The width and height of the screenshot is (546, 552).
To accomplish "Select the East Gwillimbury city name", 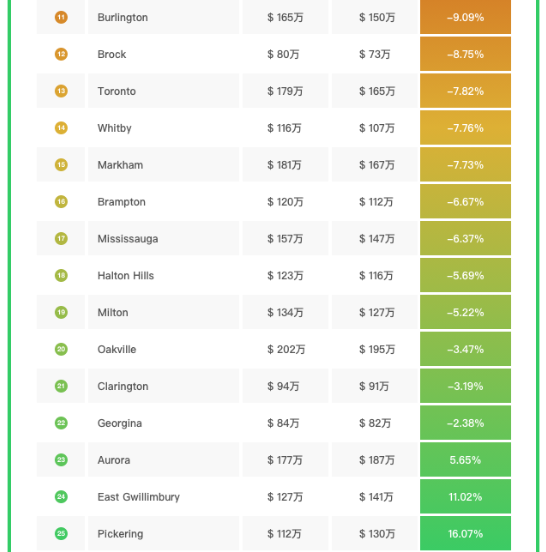I will pos(139,497).
